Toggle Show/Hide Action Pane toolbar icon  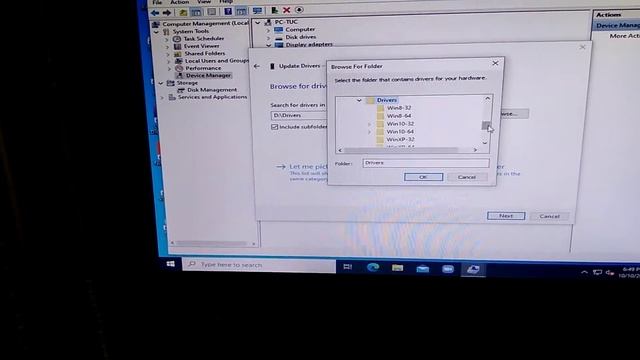point(241,11)
